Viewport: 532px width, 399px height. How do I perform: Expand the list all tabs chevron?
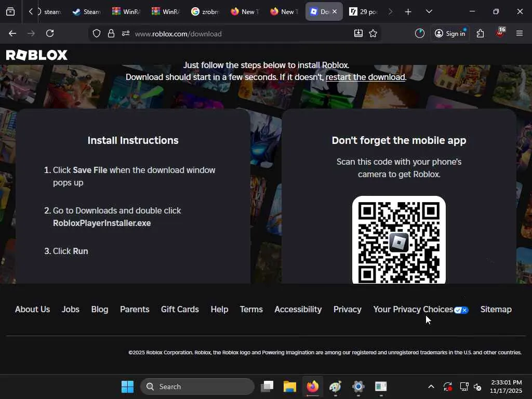point(429,12)
